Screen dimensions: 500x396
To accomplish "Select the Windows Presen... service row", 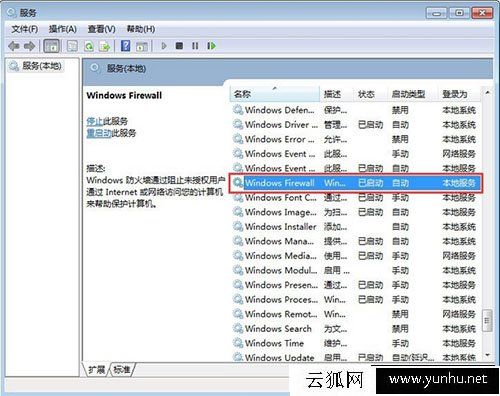I will pyautogui.click(x=356, y=285).
